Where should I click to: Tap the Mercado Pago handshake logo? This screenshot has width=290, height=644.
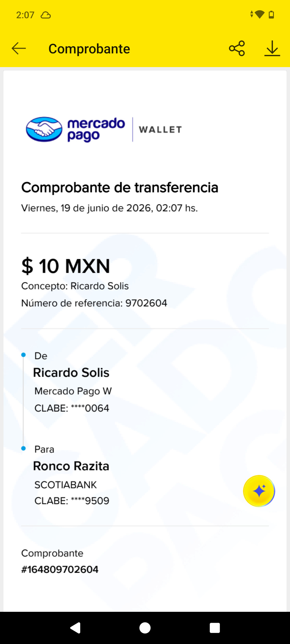tap(44, 129)
